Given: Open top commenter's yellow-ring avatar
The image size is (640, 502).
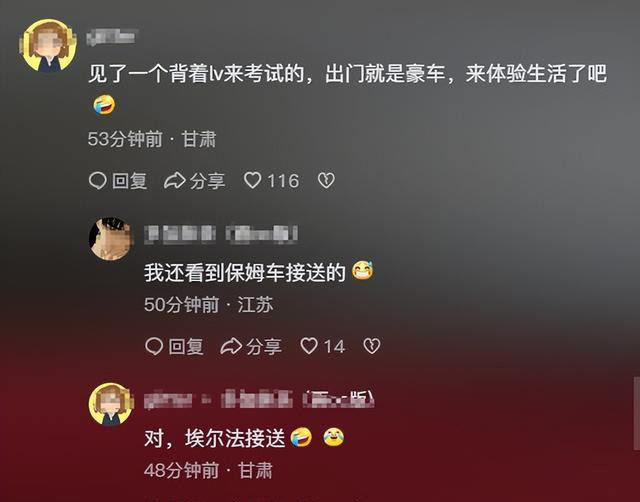Looking at the screenshot, I should coord(48,46).
